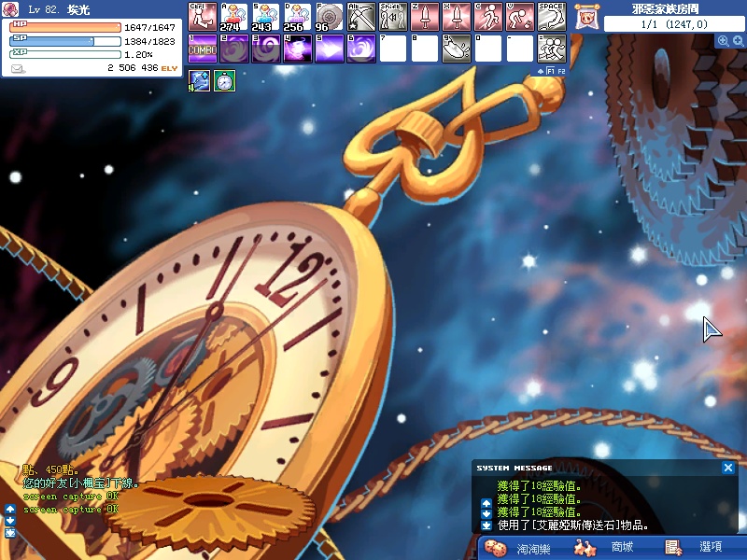
Task: Jump to bottom of chat log
Action: click(10, 532)
